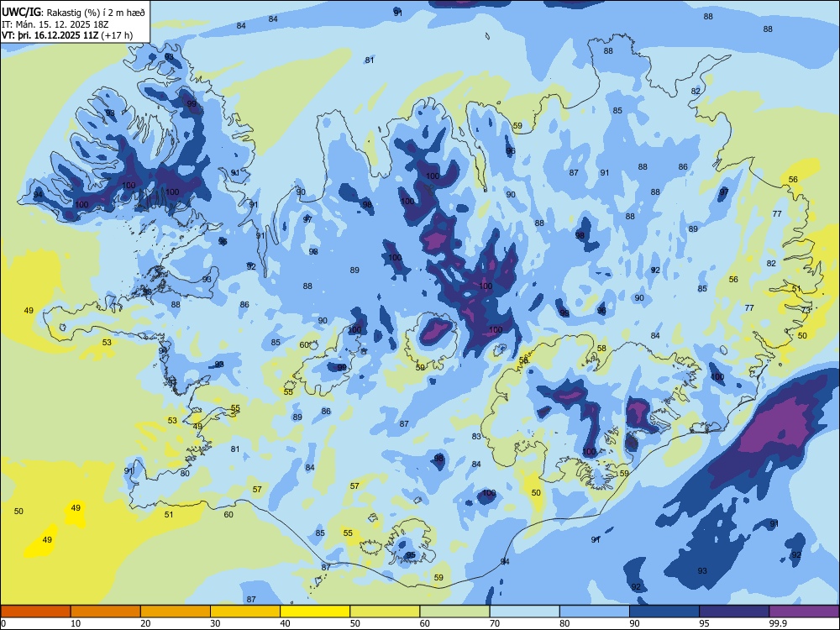Click the legend scale label "99.9"

click(x=778, y=623)
